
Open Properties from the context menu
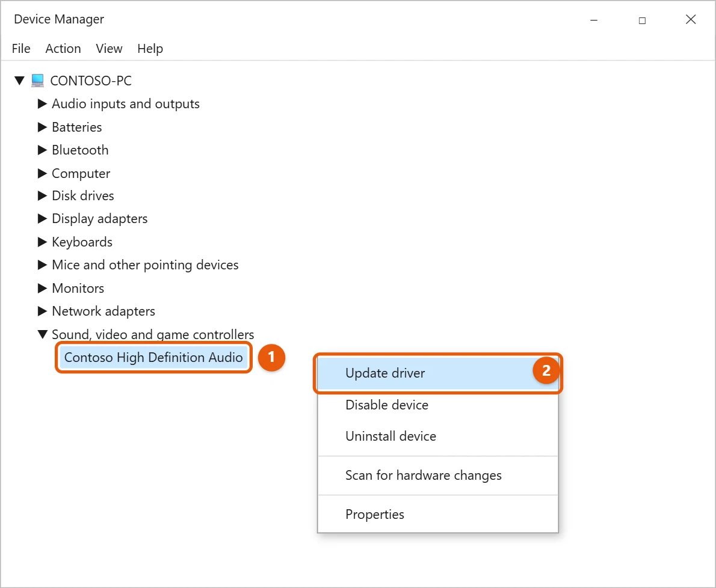click(437, 515)
